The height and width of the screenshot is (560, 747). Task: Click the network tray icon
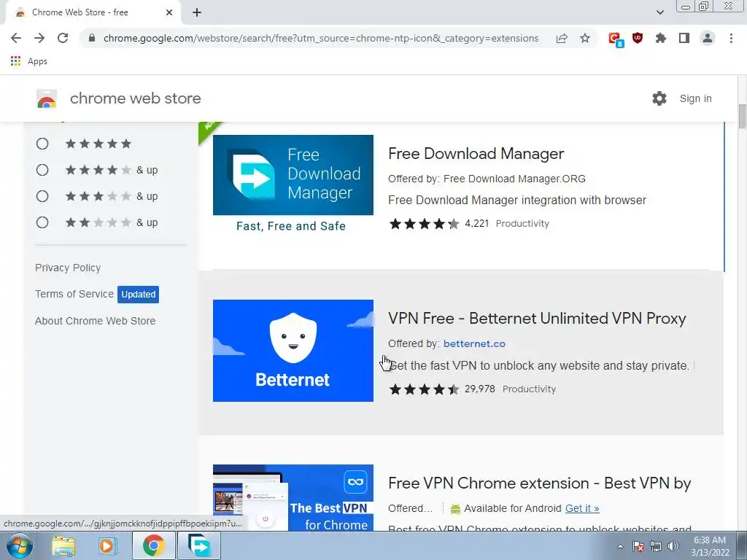point(656,546)
